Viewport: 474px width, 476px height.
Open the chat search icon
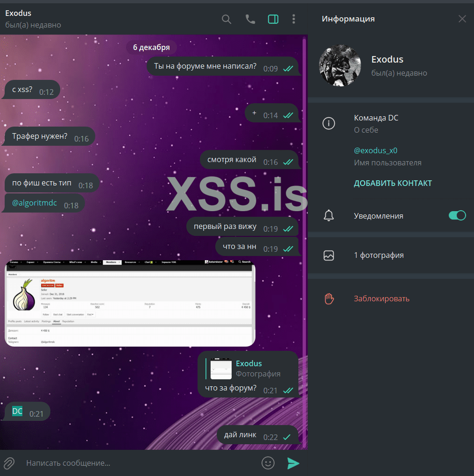[226, 19]
